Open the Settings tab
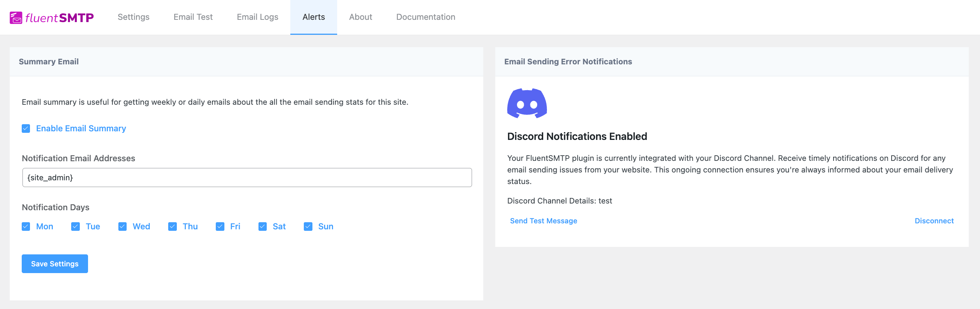This screenshot has width=980, height=309. point(133,17)
